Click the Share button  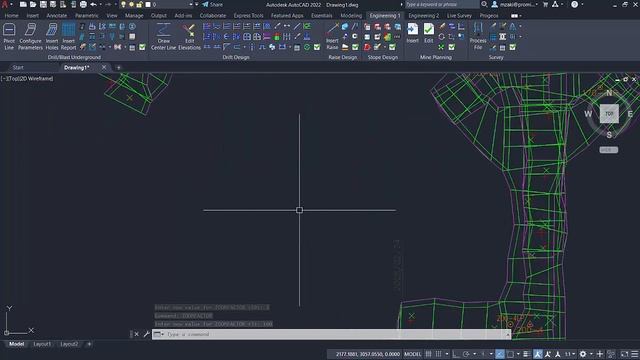tap(213, 4)
